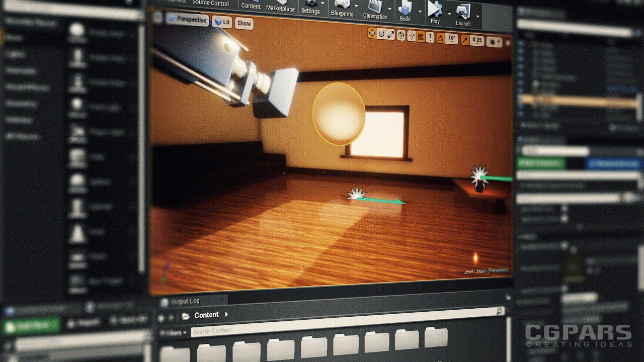Open the Perspective view mode dropdown

[x=187, y=20]
